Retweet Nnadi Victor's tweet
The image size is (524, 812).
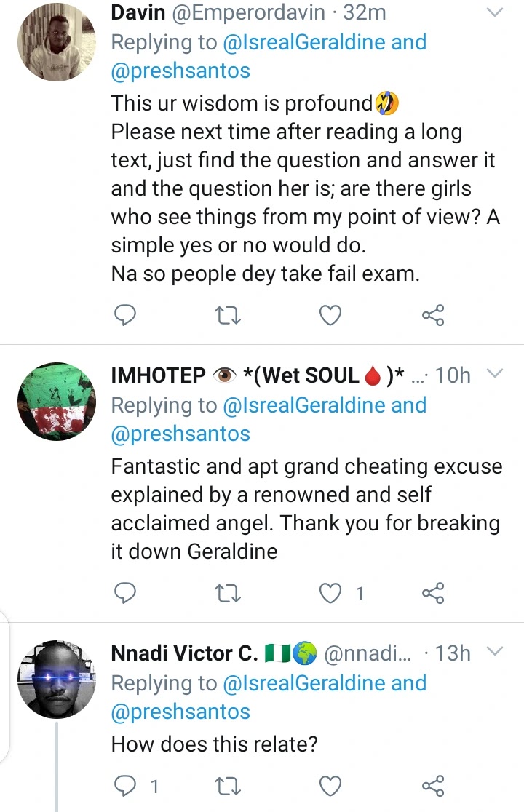[x=229, y=785]
